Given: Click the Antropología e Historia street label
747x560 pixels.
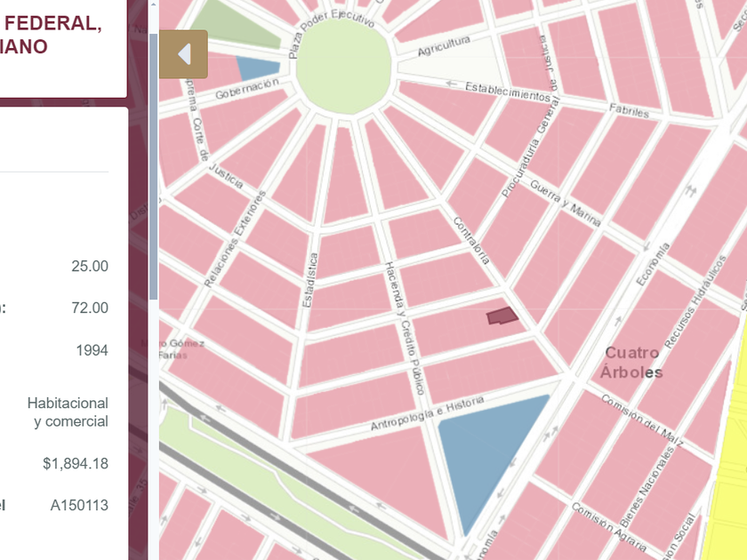Looking at the screenshot, I should (428, 413).
